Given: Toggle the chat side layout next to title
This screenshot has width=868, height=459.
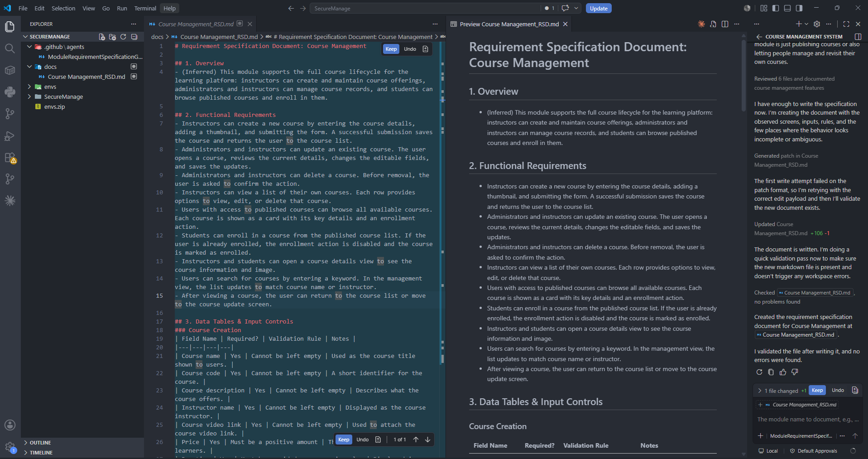Looking at the screenshot, I should [858, 37].
